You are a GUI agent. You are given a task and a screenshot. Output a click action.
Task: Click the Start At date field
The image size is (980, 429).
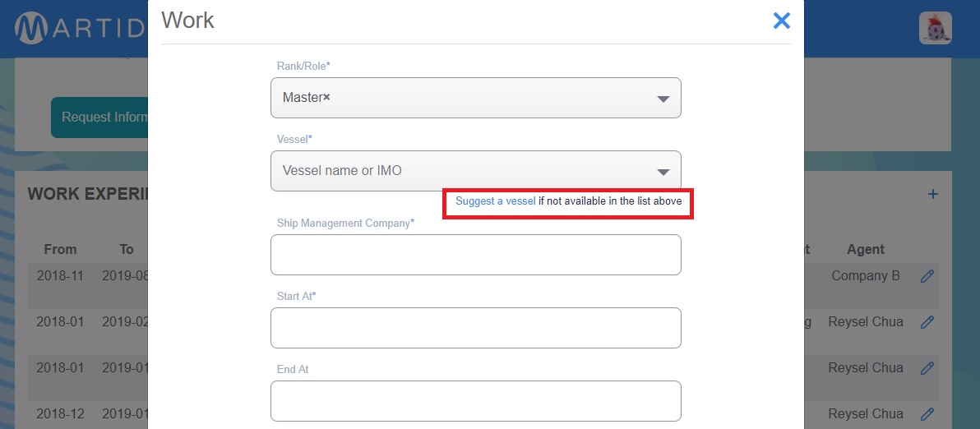[475, 328]
